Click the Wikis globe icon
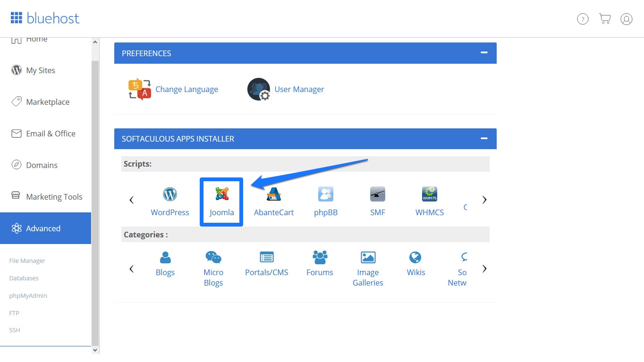This screenshot has height=362, width=644. (415, 257)
